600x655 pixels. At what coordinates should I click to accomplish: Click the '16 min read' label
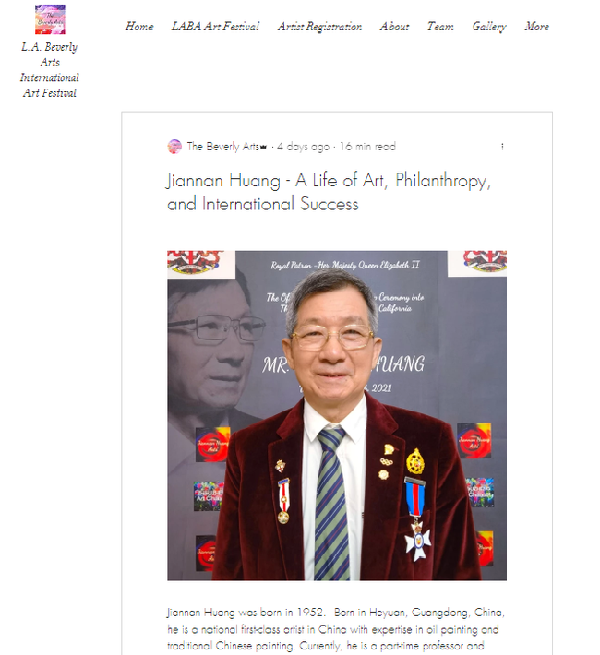coord(368,147)
